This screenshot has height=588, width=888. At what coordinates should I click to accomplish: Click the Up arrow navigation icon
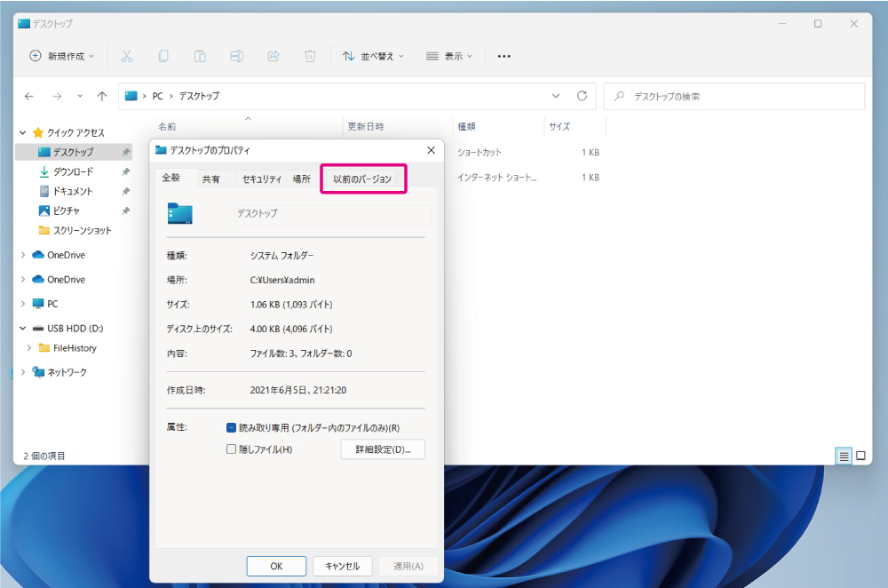point(102,96)
